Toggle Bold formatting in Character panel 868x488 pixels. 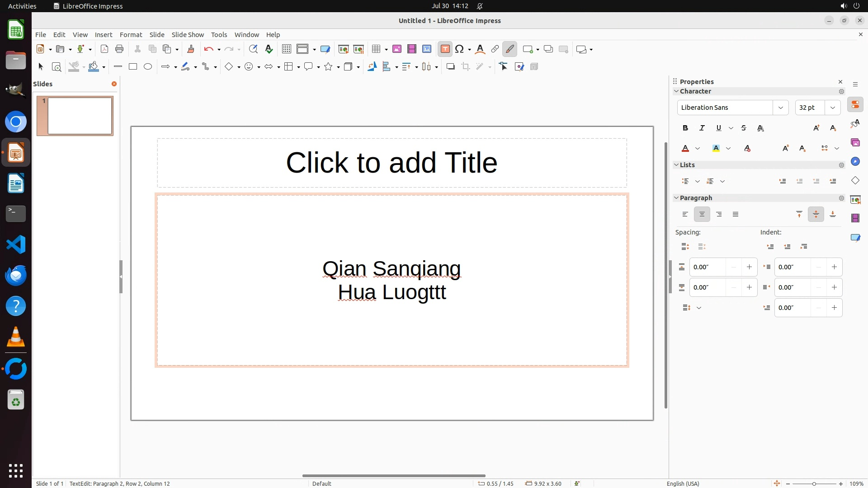click(x=685, y=128)
